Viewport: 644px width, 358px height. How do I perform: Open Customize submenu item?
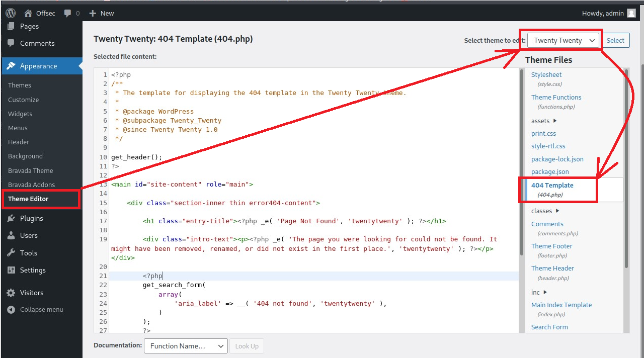pyautogui.click(x=23, y=100)
